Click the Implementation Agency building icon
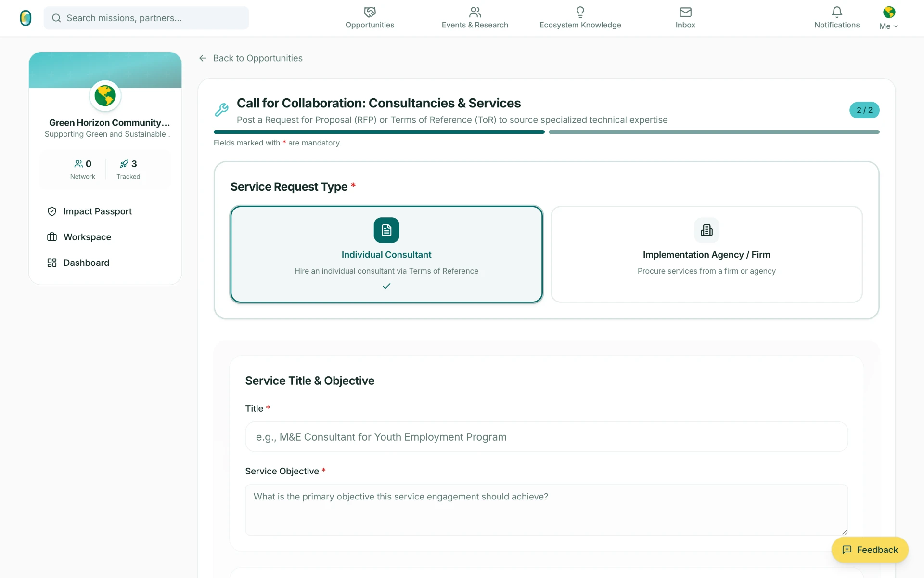924x578 pixels. [706, 230]
